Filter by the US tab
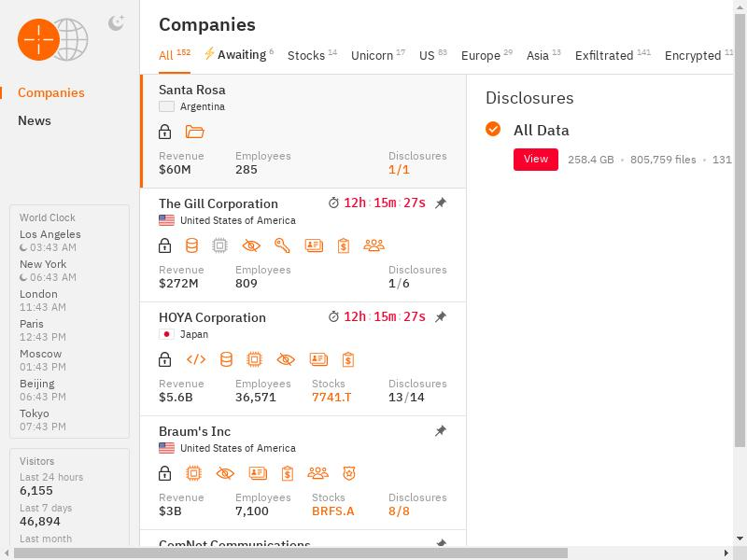The width and height of the screenshot is (747, 560). 433,55
